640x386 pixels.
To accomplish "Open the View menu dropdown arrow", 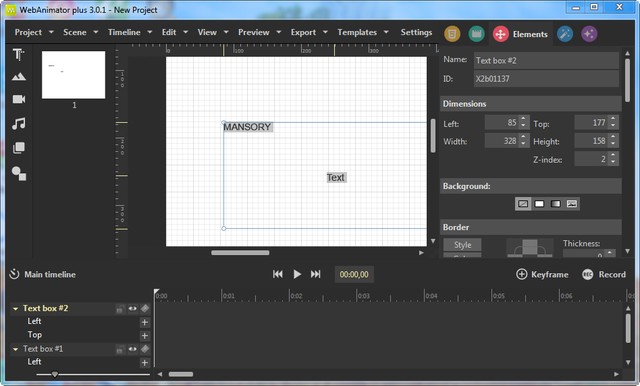I will [226, 32].
